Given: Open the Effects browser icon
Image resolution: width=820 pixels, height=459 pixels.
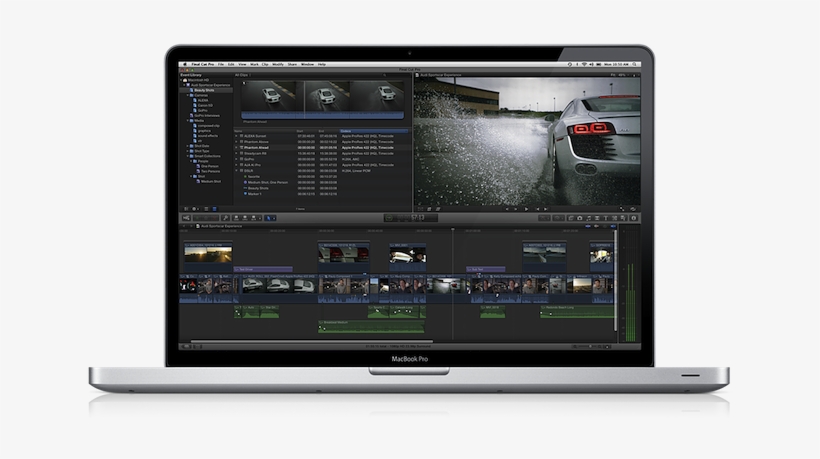Looking at the screenshot, I should click(571, 218).
